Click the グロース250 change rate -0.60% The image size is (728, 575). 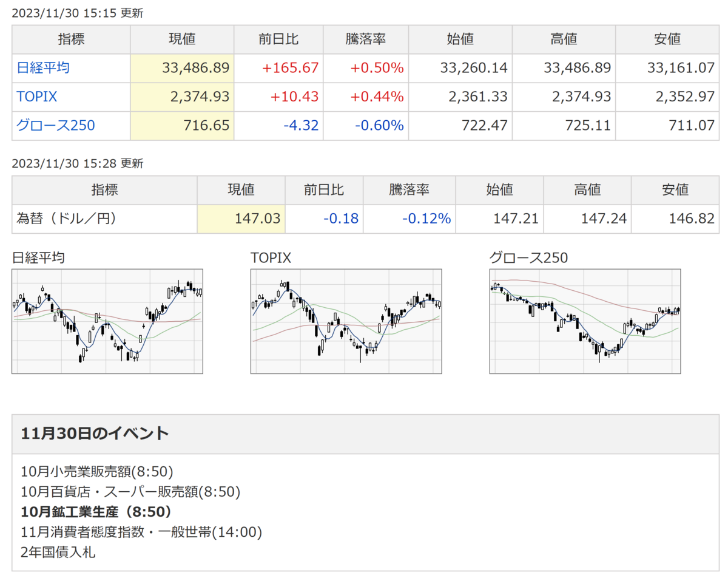click(x=378, y=126)
